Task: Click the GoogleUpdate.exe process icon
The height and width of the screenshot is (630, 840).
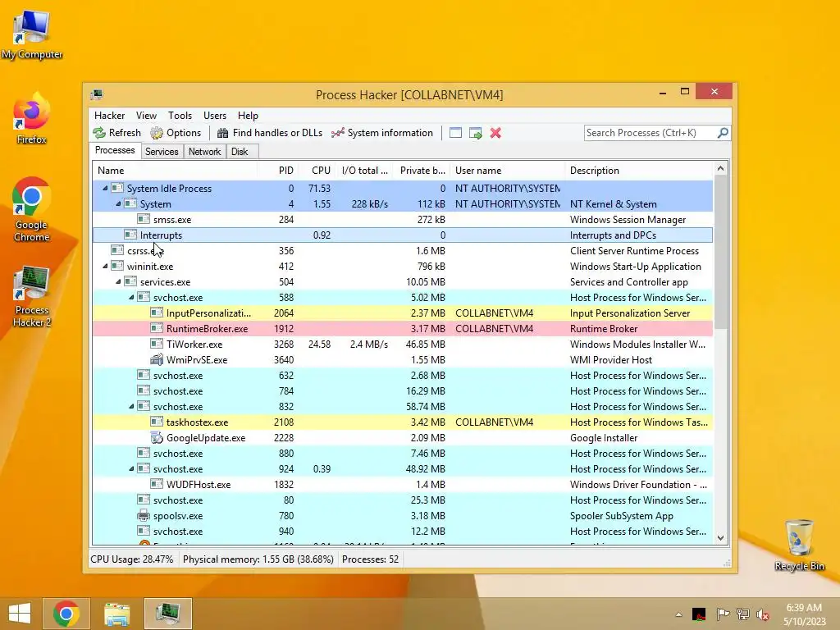Action: (157, 438)
